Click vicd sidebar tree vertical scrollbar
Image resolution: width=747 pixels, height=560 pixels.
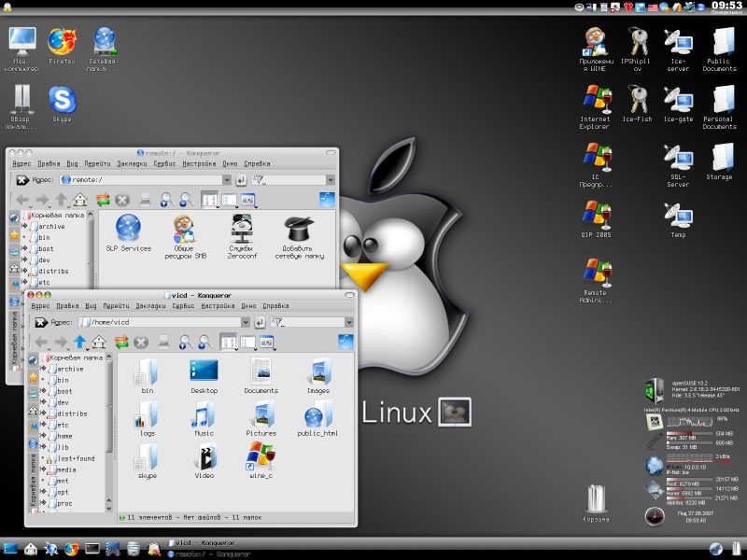point(108,432)
